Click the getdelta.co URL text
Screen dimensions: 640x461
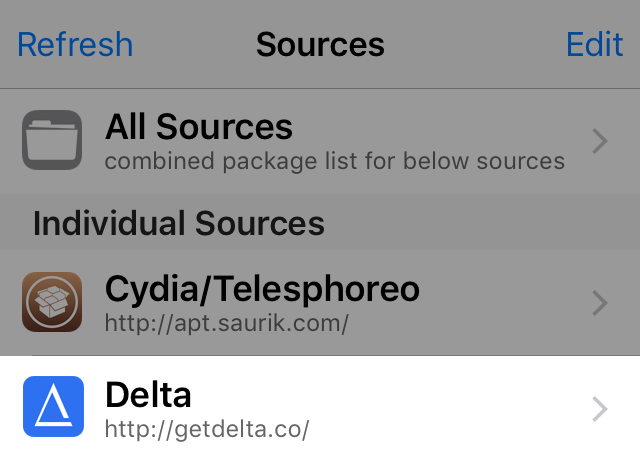click(x=207, y=430)
